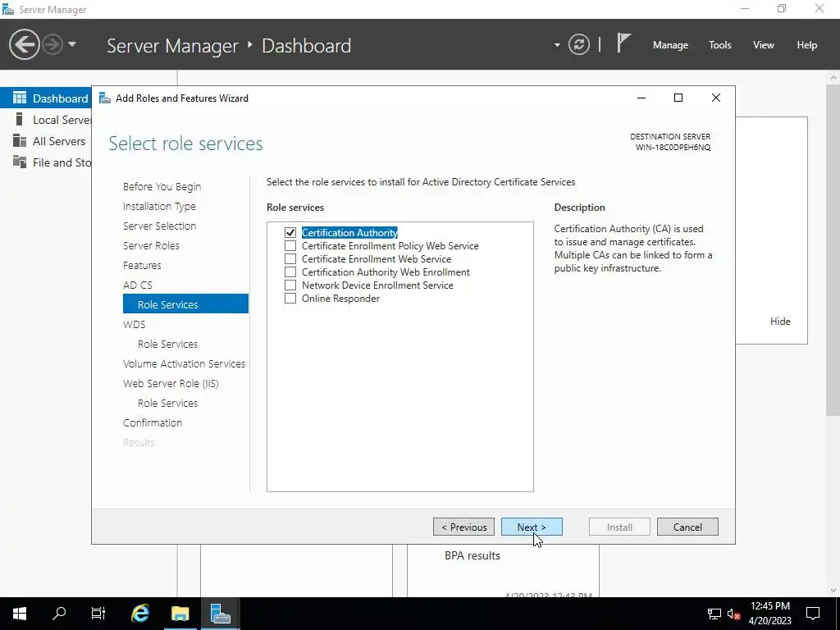The width and height of the screenshot is (840, 630).
Task: Click the forward arrow in Server Manager
Action: pyautogui.click(x=52, y=44)
